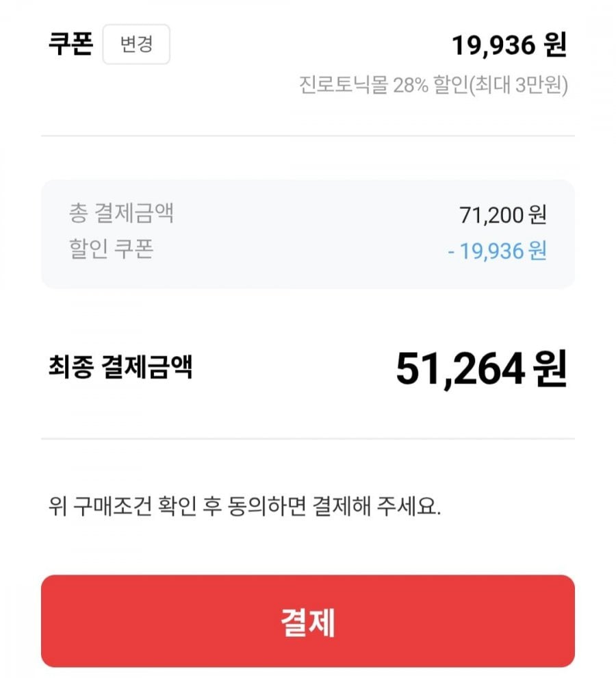Tap the 원 unit after 71,200
This screenshot has width=616, height=678.
coord(538,214)
